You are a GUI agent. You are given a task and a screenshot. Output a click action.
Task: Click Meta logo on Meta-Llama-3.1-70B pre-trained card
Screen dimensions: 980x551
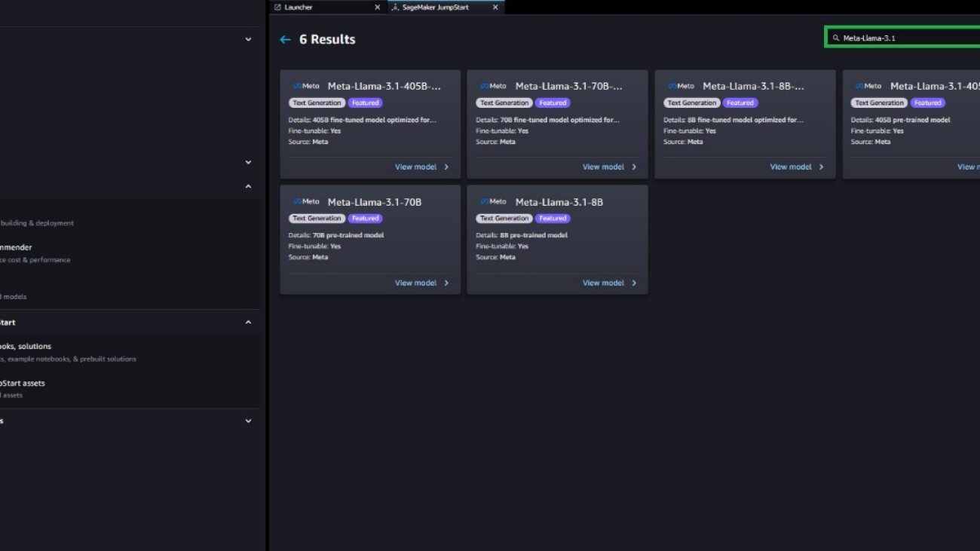coord(306,201)
